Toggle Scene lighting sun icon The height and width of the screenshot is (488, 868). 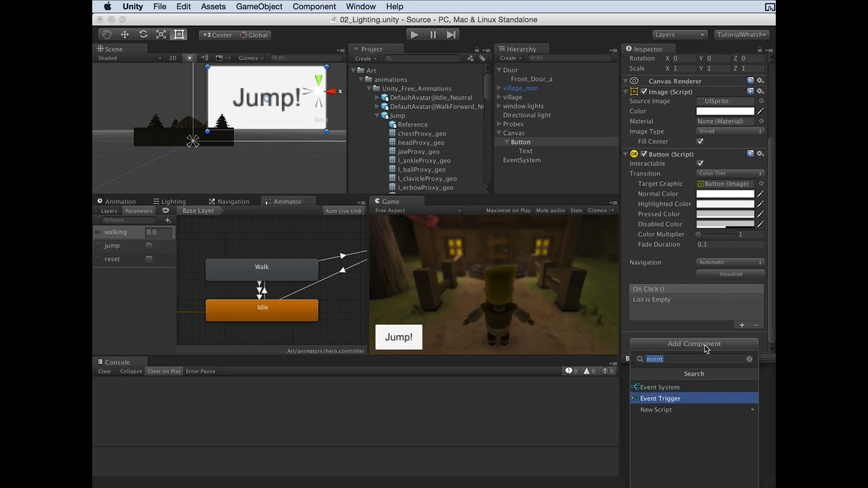click(190, 58)
